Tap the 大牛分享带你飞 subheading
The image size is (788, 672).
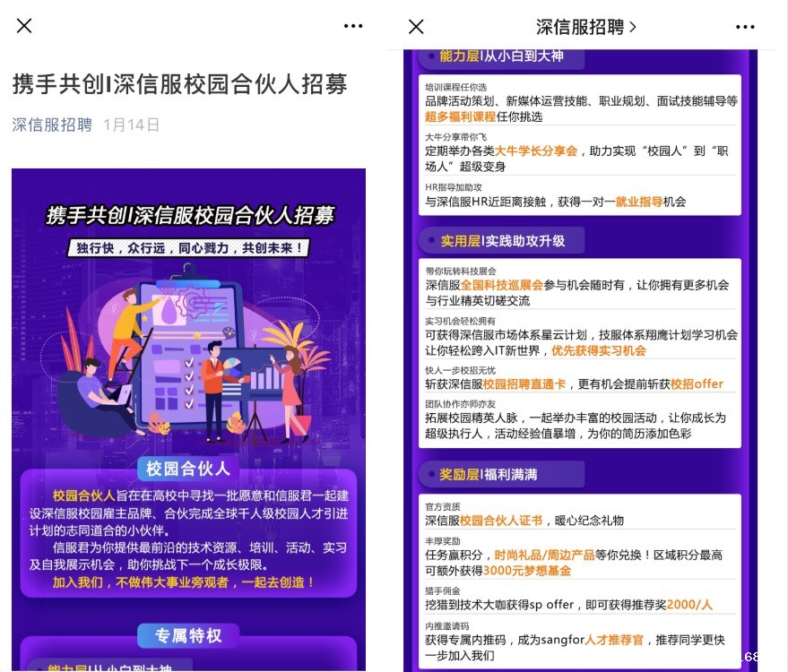[455, 136]
